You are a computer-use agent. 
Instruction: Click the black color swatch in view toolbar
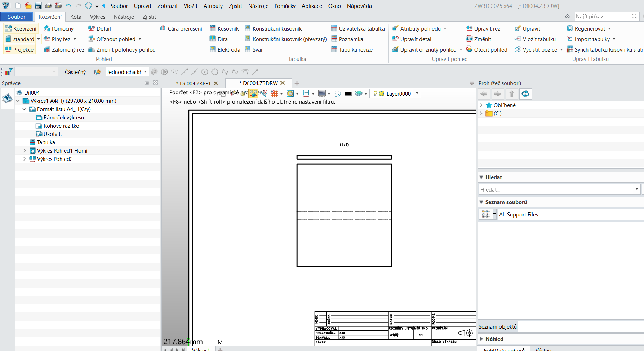[x=348, y=93]
